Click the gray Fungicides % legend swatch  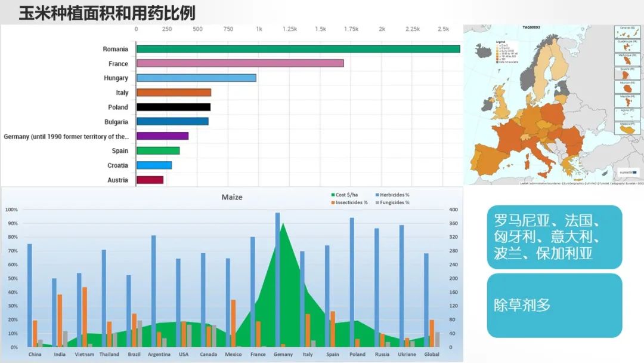[x=377, y=202]
